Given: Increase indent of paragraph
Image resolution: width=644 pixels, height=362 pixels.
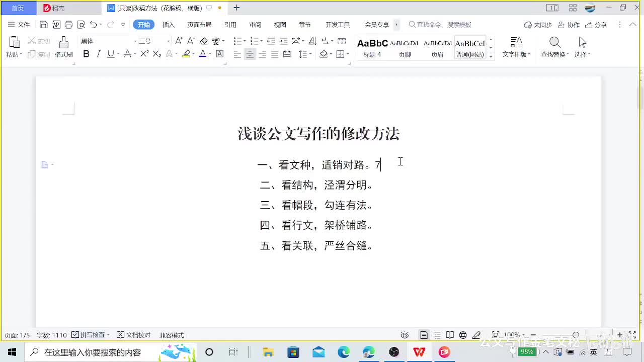Looking at the screenshot, I should click(284, 41).
